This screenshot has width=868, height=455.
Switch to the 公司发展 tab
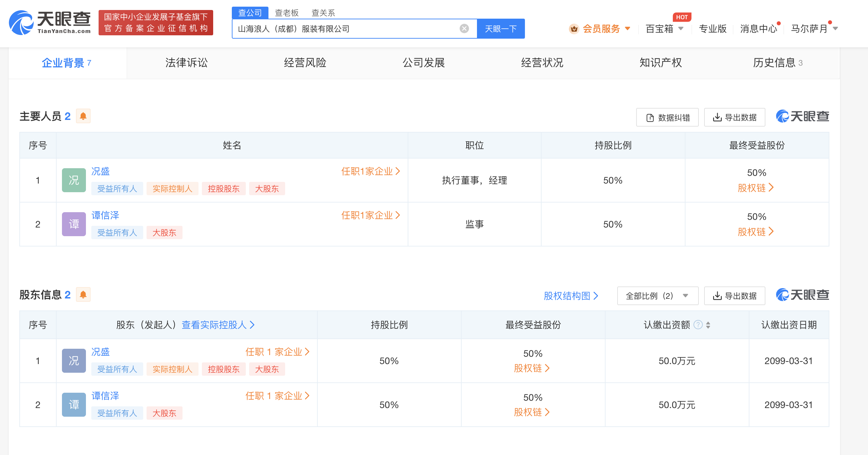(x=424, y=63)
